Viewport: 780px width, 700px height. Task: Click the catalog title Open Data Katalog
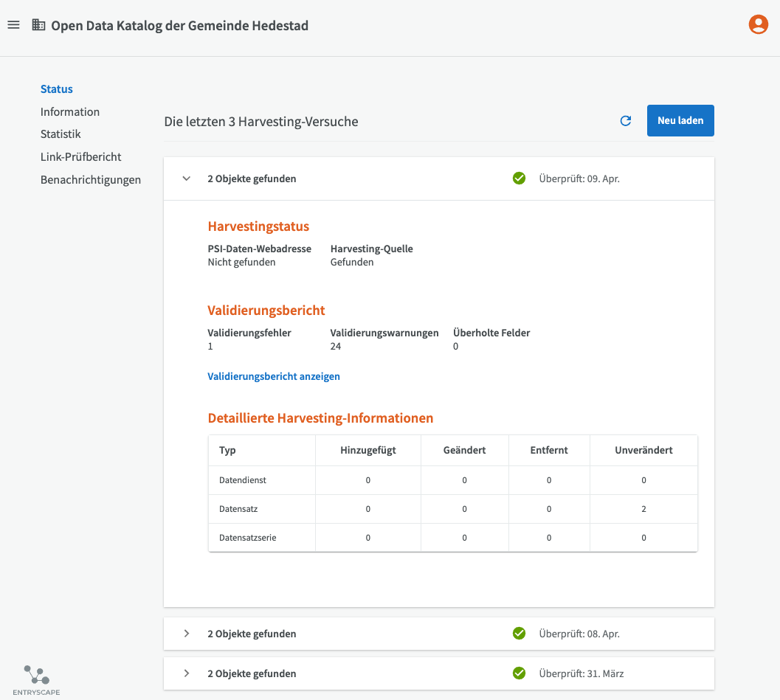179,25
